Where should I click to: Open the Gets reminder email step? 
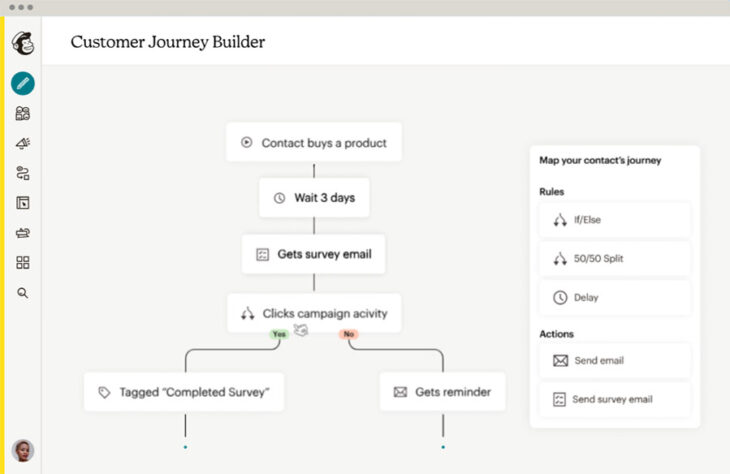click(x=442, y=392)
